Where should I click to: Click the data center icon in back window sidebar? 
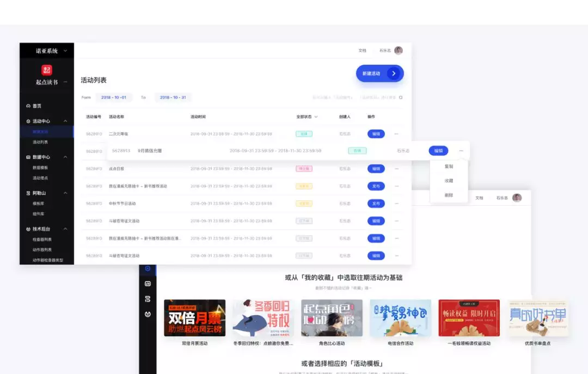pos(148,284)
